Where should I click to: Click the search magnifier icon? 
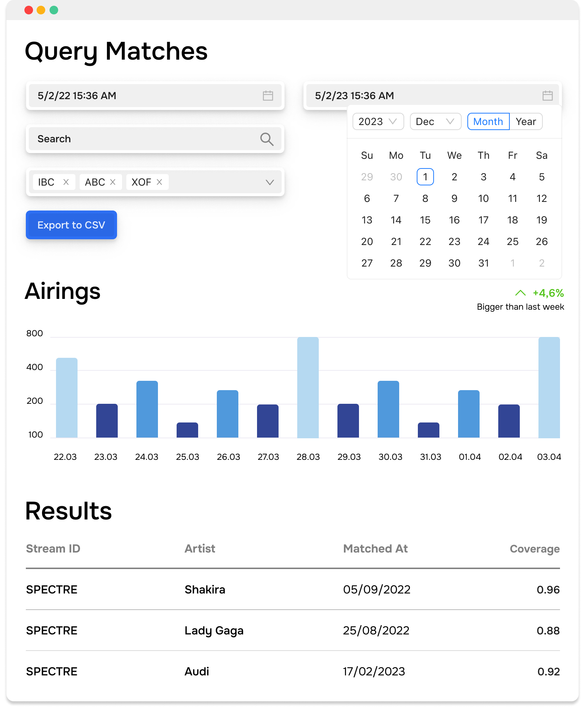[267, 139]
